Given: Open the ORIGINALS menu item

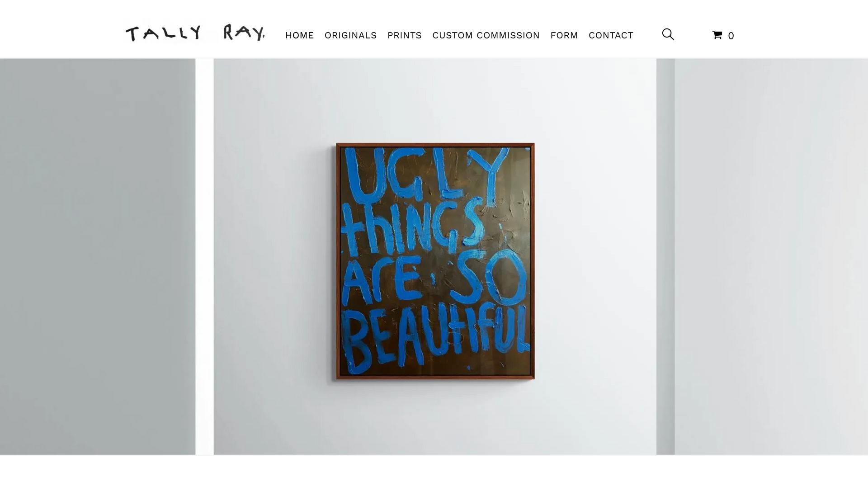Looking at the screenshot, I should 350,35.
